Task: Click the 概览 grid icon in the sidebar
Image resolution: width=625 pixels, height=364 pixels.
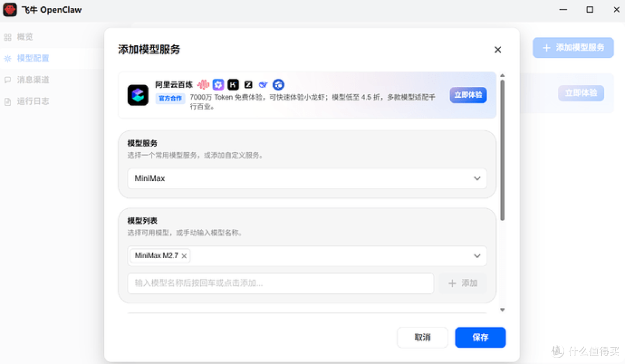Action: pyautogui.click(x=8, y=38)
